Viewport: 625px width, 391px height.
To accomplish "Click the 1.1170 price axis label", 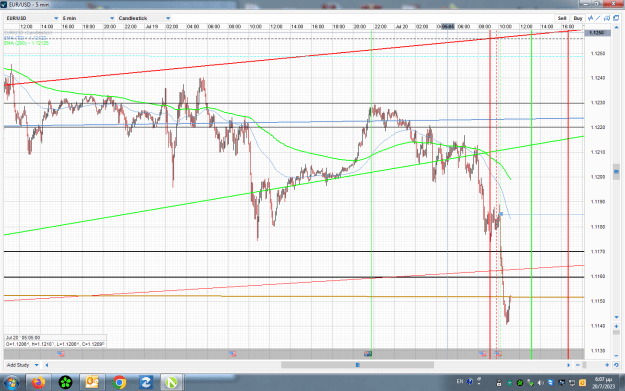I will pos(597,251).
